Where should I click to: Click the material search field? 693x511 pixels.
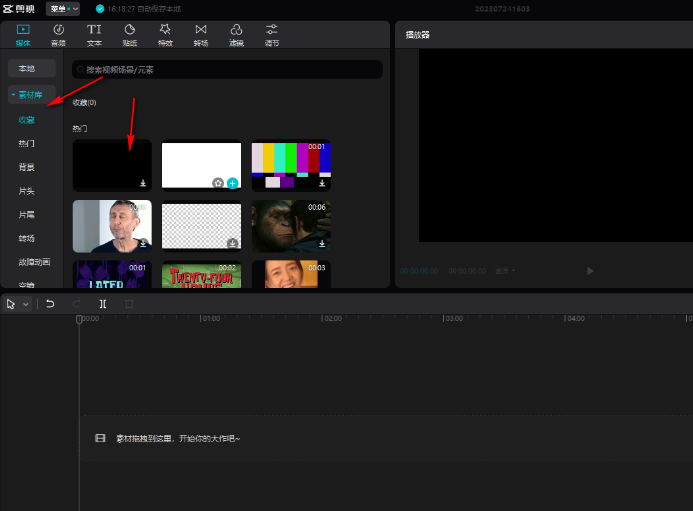coord(227,69)
